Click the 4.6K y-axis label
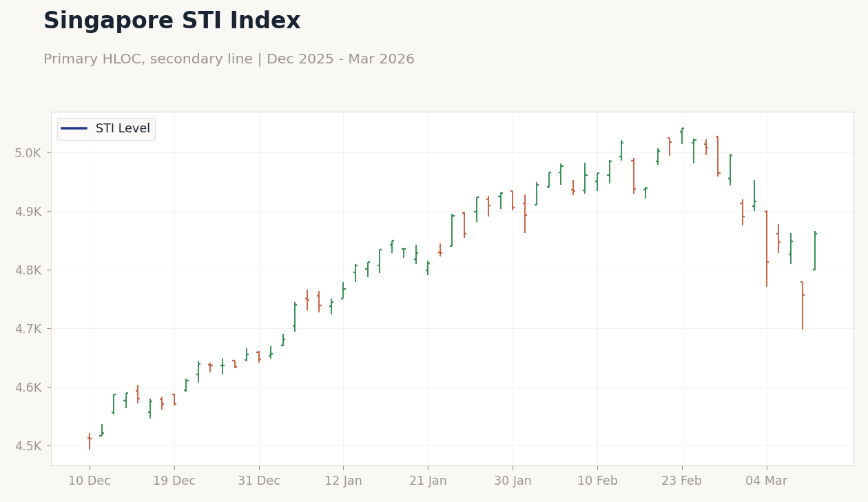The image size is (868, 502). [28, 388]
